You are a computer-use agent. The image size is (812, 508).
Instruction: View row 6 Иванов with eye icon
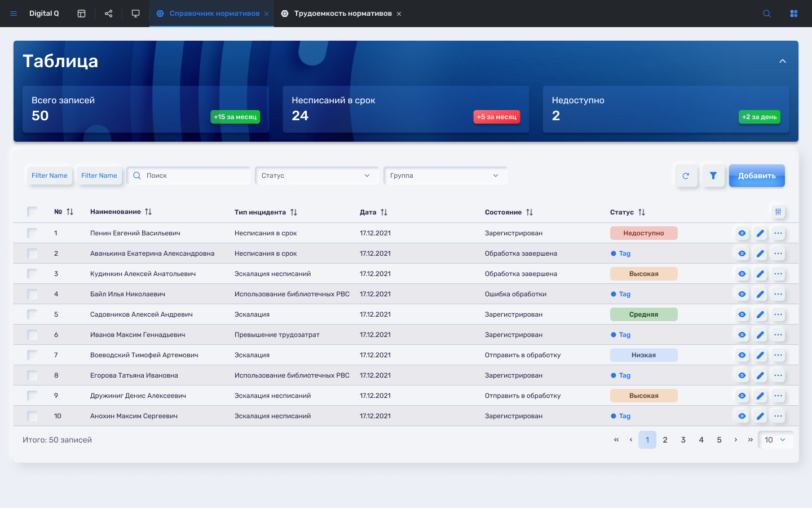[x=742, y=335]
